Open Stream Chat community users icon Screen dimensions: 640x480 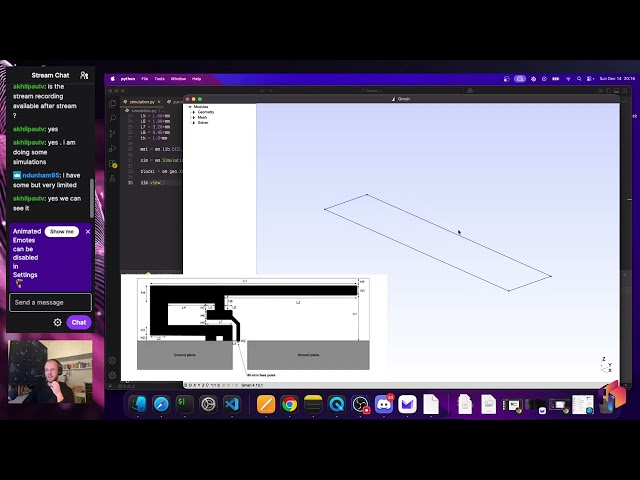point(84,75)
